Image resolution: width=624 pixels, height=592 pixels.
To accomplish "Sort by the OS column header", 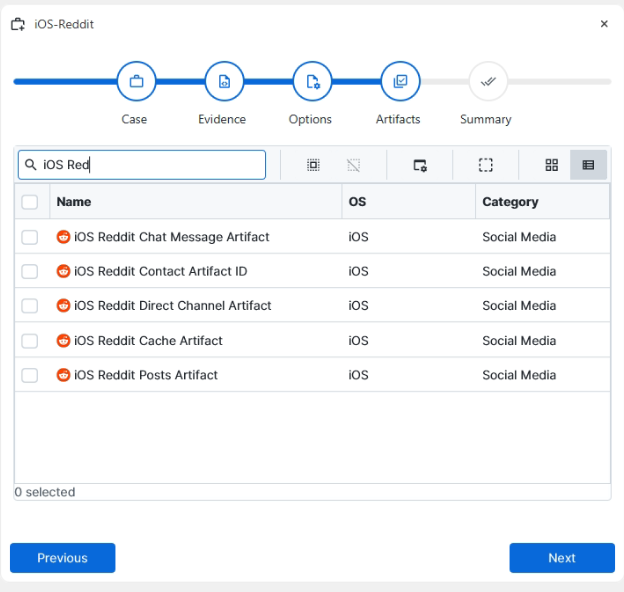I will (409, 202).
